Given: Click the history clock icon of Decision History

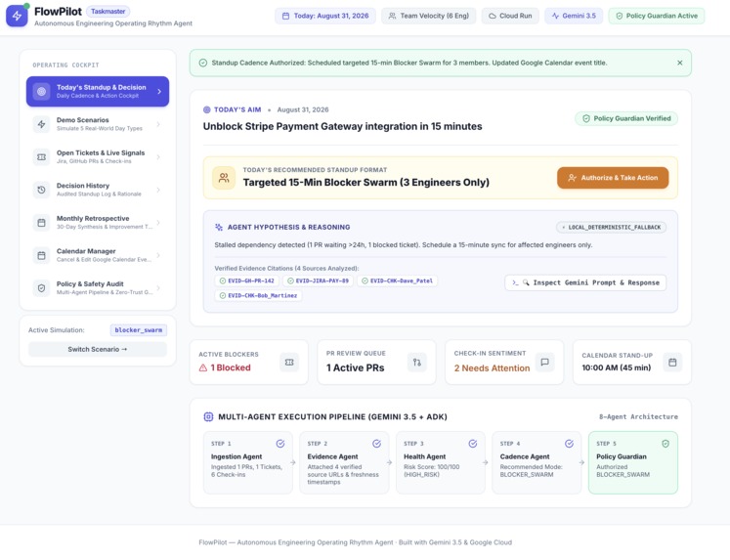Looking at the screenshot, I should (x=41, y=190).
